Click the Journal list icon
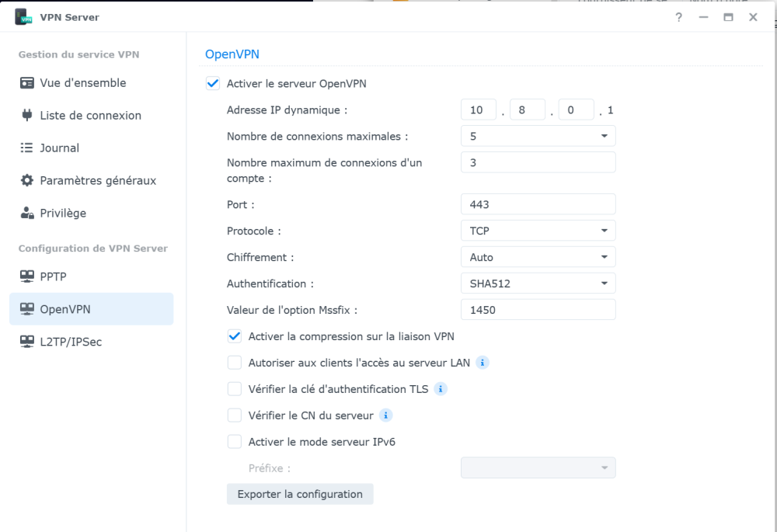This screenshot has width=777, height=532. tap(27, 148)
